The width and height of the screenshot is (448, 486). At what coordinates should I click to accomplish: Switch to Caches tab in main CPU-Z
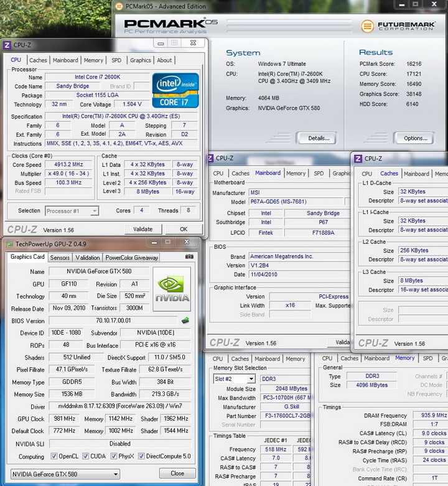38,60
